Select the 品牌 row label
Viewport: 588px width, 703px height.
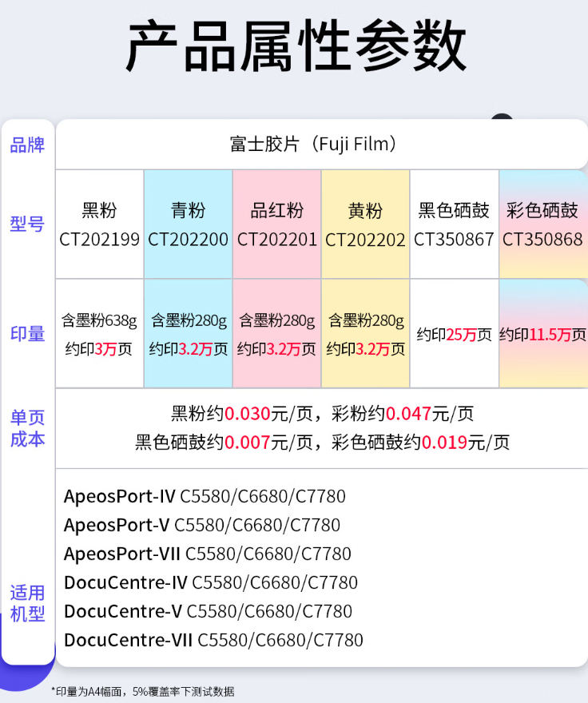28,145
